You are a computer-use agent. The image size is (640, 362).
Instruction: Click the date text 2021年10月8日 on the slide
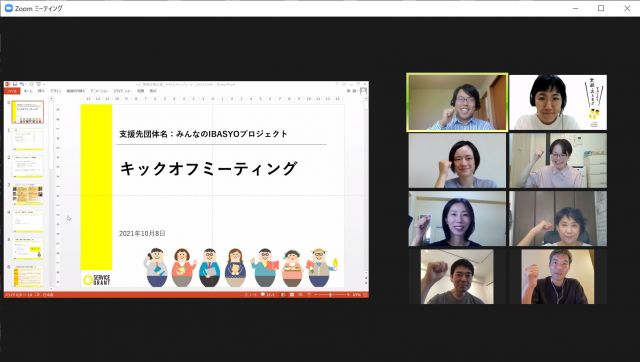click(142, 233)
